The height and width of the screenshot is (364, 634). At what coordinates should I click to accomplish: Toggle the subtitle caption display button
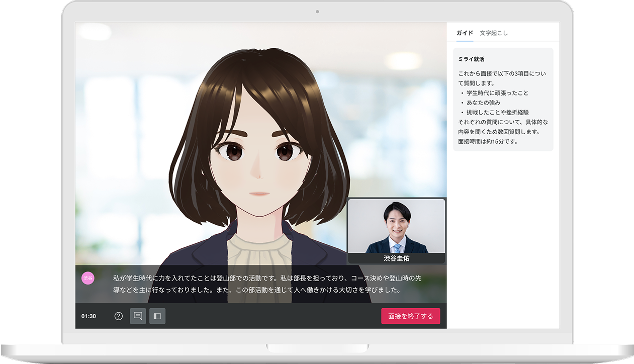point(138,316)
